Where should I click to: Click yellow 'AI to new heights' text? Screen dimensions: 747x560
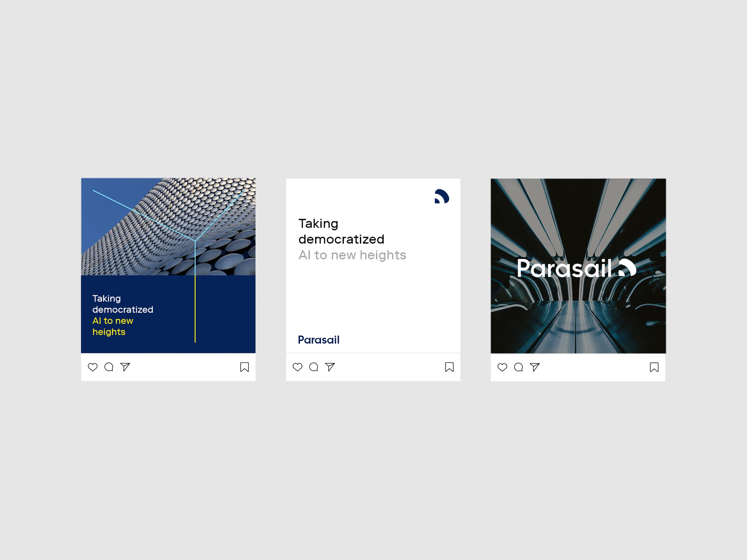tap(113, 326)
